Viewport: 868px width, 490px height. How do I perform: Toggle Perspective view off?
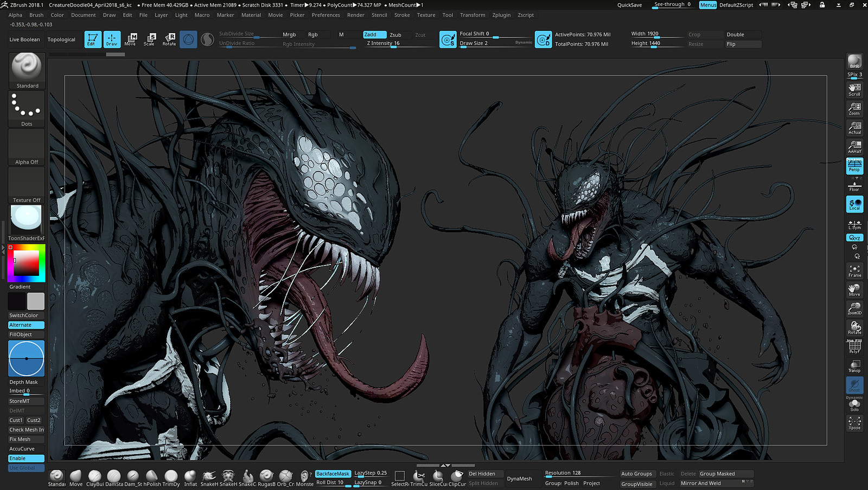[854, 166]
